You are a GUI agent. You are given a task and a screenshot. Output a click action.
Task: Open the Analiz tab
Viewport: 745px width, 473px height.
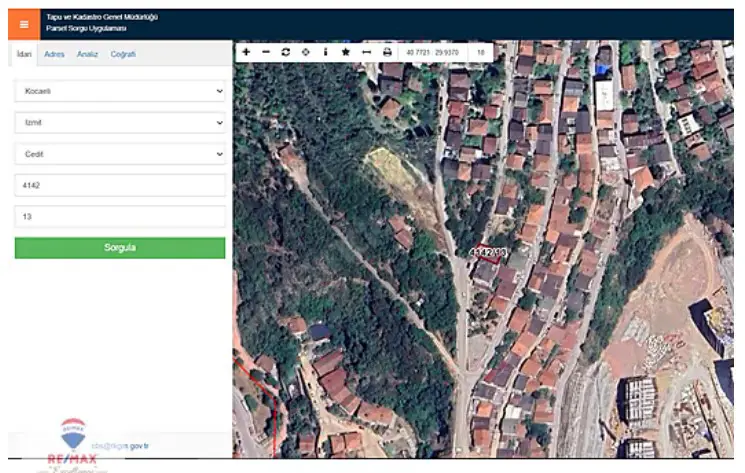point(87,54)
